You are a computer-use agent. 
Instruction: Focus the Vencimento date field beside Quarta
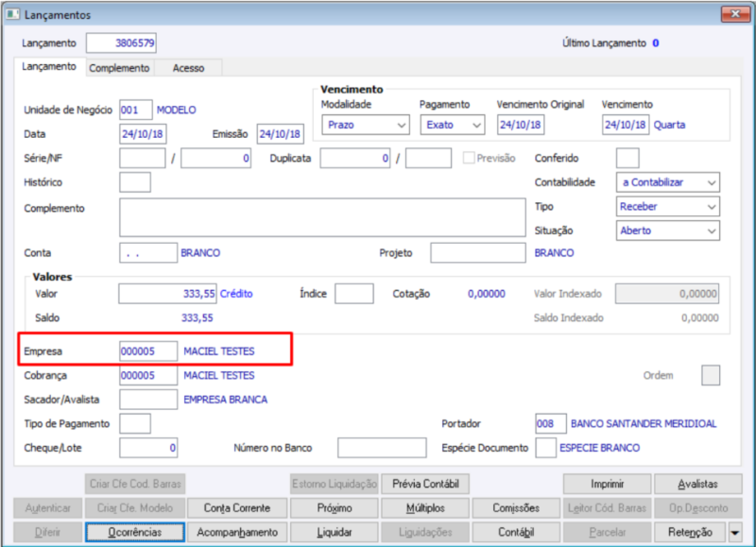[x=626, y=125]
